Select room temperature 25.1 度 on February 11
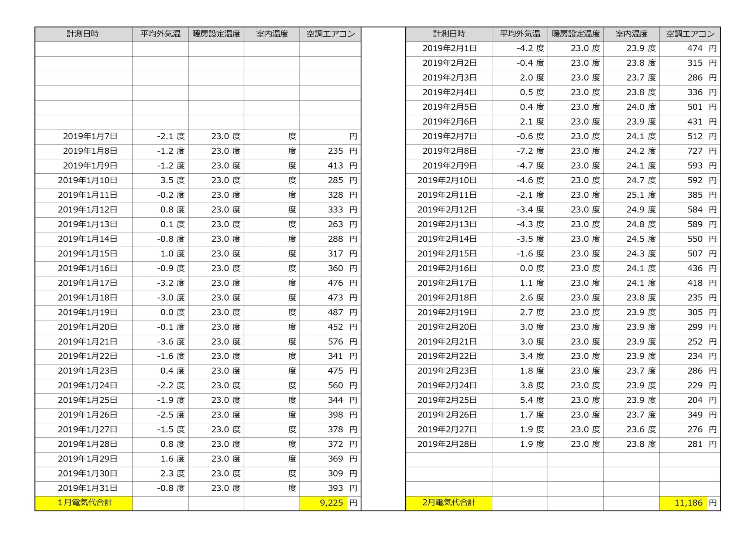Screen dimensions: 756x535 [x=631, y=195]
